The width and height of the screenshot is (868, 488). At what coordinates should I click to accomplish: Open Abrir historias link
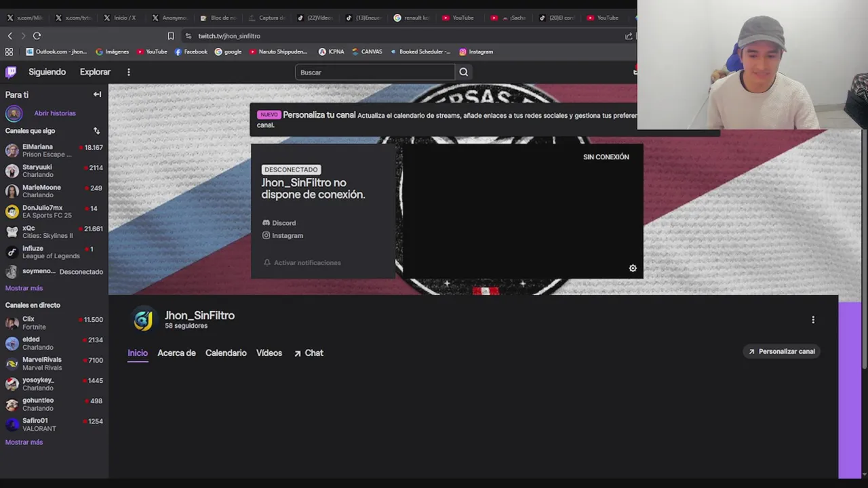(x=55, y=113)
